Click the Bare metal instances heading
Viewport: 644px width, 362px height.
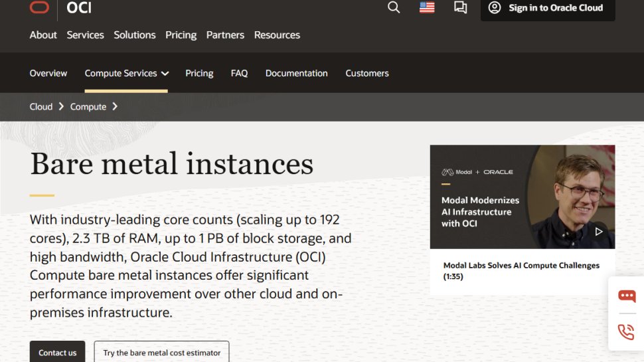[x=172, y=164]
